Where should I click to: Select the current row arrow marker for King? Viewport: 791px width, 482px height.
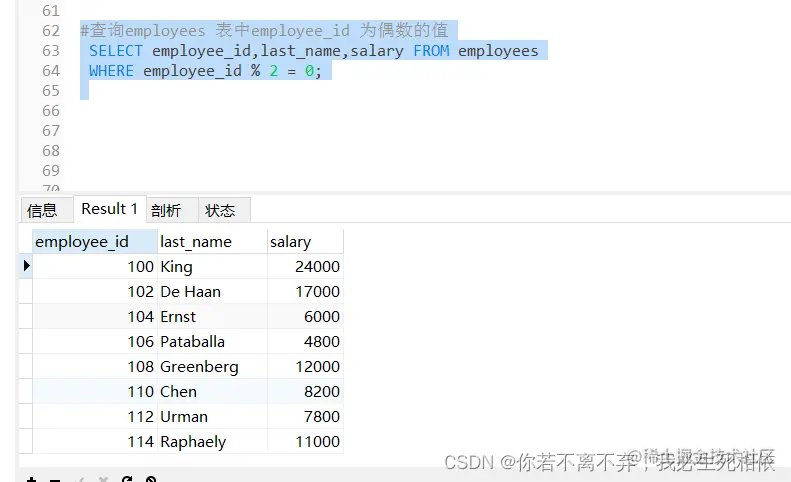(26, 266)
